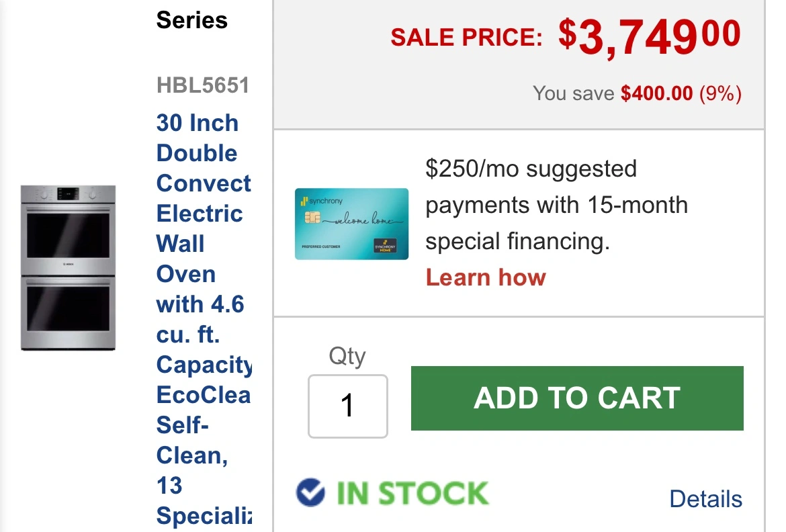Screen dimensions: 786x532
Task: Click the Series heading text
Action: click(191, 20)
